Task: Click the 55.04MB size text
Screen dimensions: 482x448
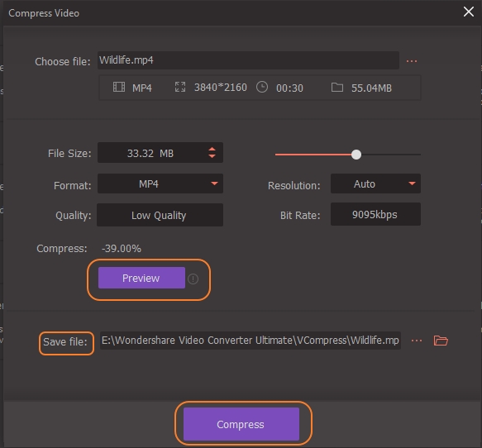Action: tap(371, 88)
